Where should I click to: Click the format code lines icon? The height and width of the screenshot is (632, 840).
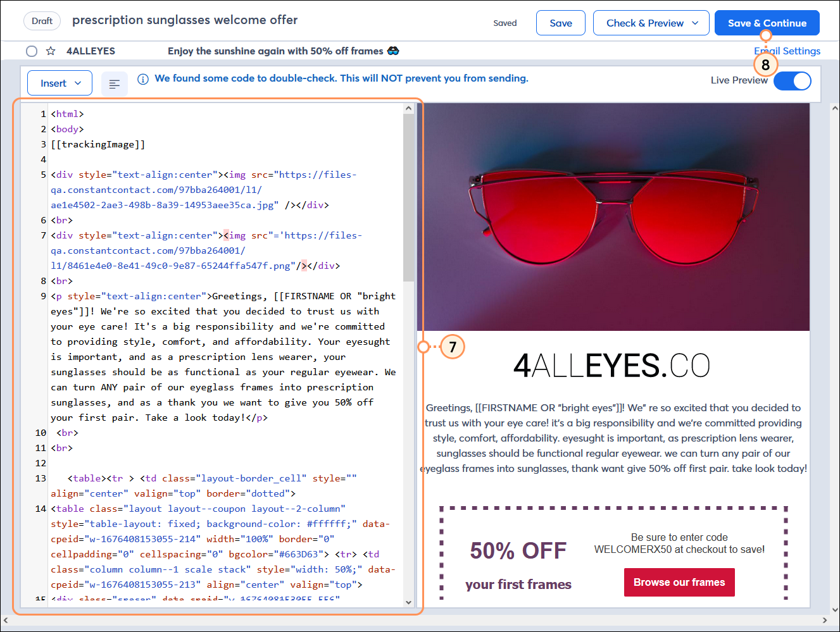[x=115, y=84]
